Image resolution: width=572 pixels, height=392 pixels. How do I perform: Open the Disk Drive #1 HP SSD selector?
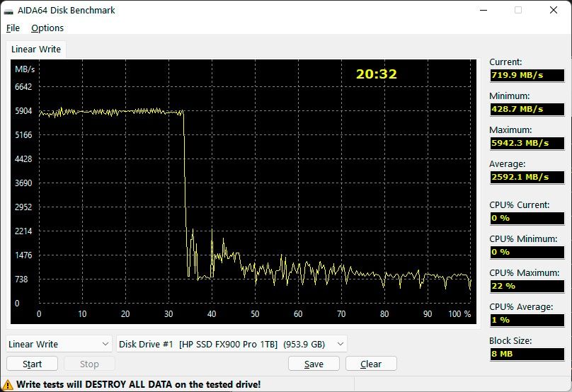coord(231,344)
